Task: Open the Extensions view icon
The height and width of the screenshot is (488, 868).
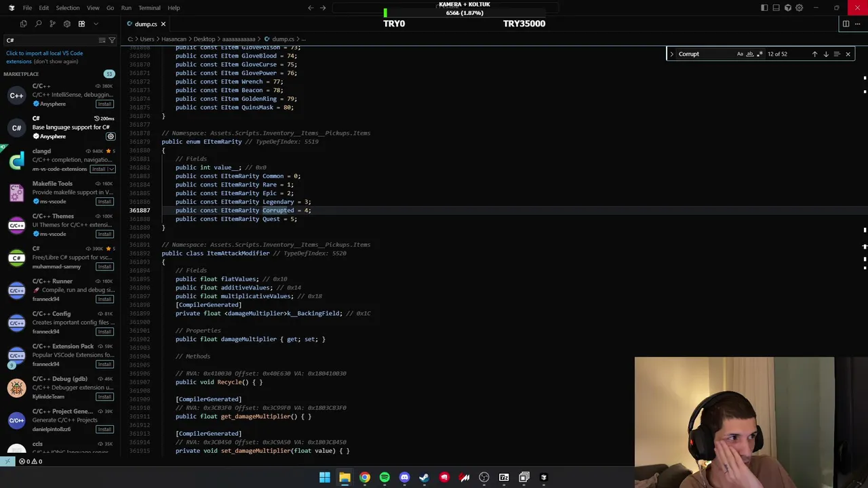Action: [x=81, y=24]
